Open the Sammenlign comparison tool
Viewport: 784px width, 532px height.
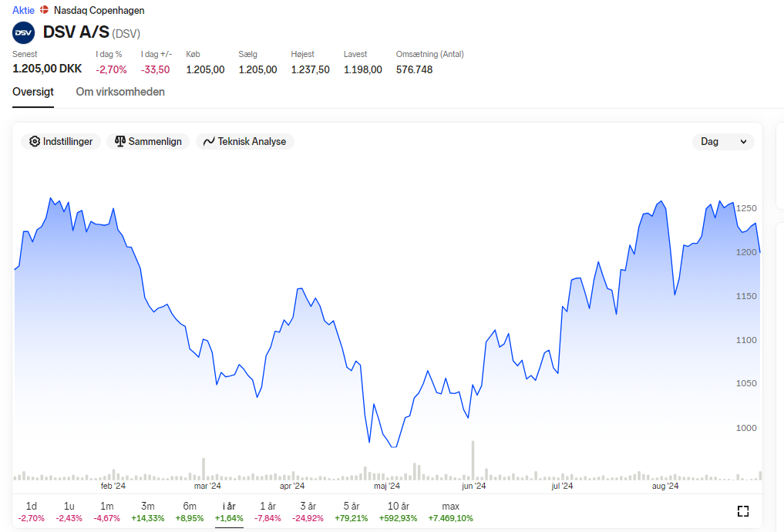tap(148, 142)
